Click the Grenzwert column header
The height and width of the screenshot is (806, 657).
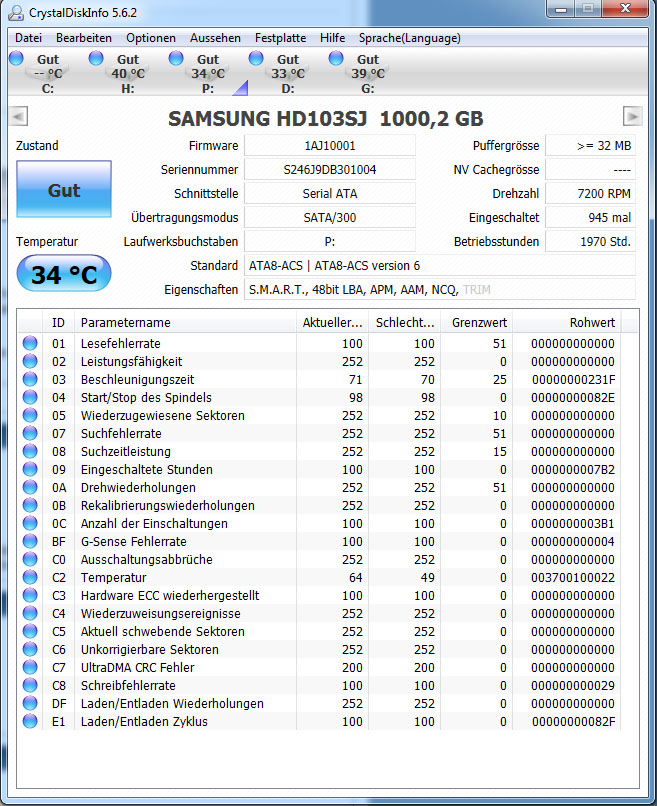pyautogui.click(x=477, y=323)
